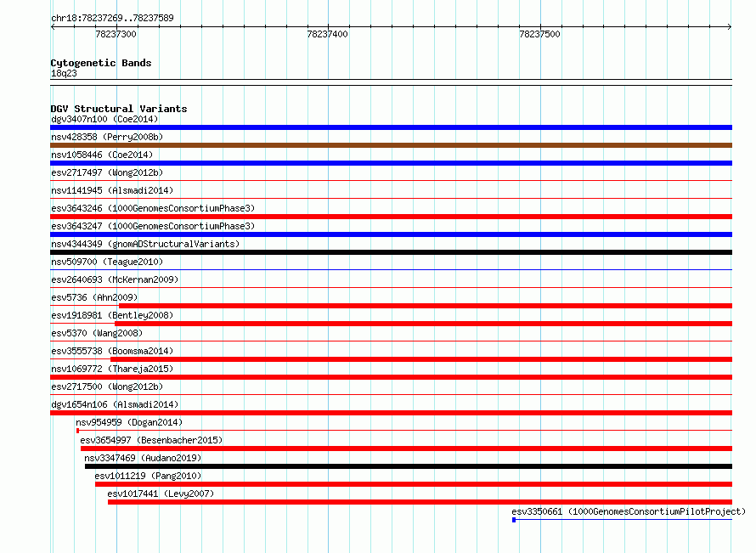
Task: Click esv5370 (Wang2008) label
Action: [97, 333]
